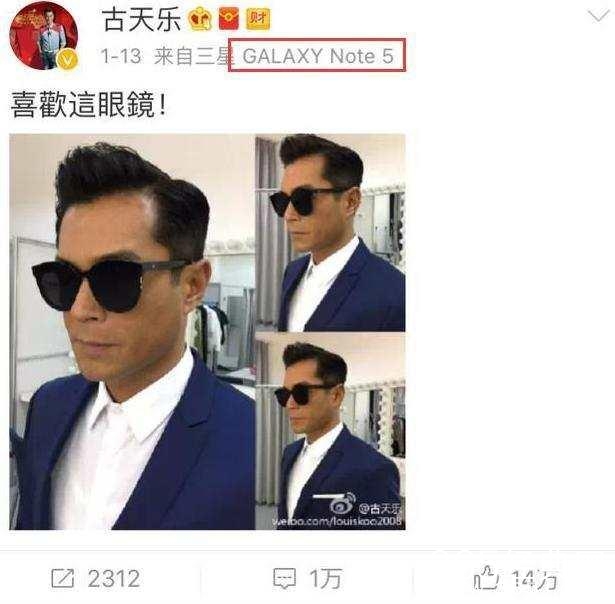This screenshot has width=615, height=604.
Task: Open the top right side-profile photo
Action: 330,233
